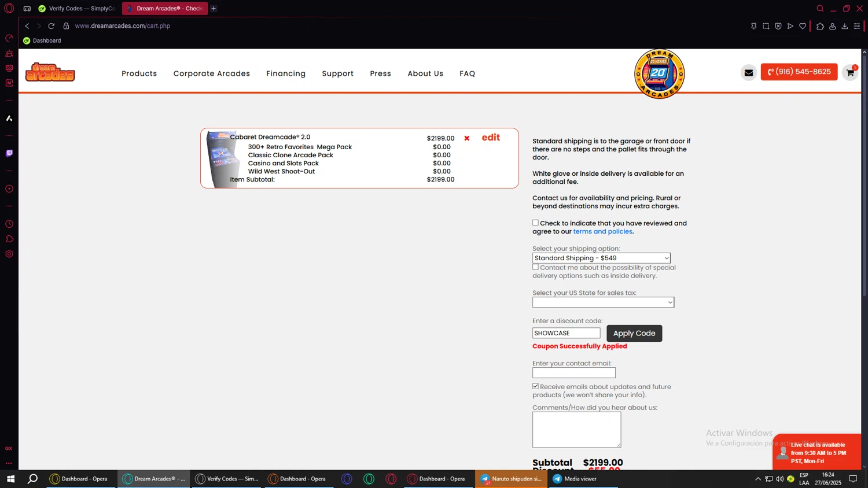The image size is (868, 488).
Task: Open the GX Corner gamepad icon
Action: point(27,8)
